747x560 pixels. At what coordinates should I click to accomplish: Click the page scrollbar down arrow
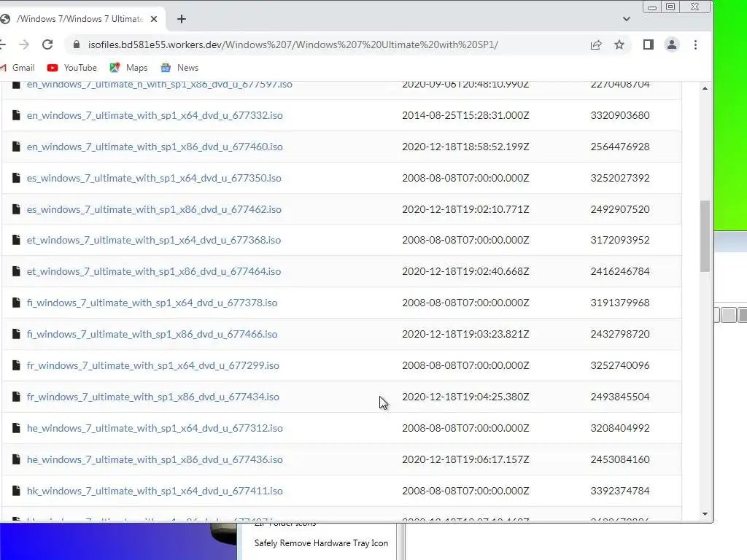tap(705, 514)
